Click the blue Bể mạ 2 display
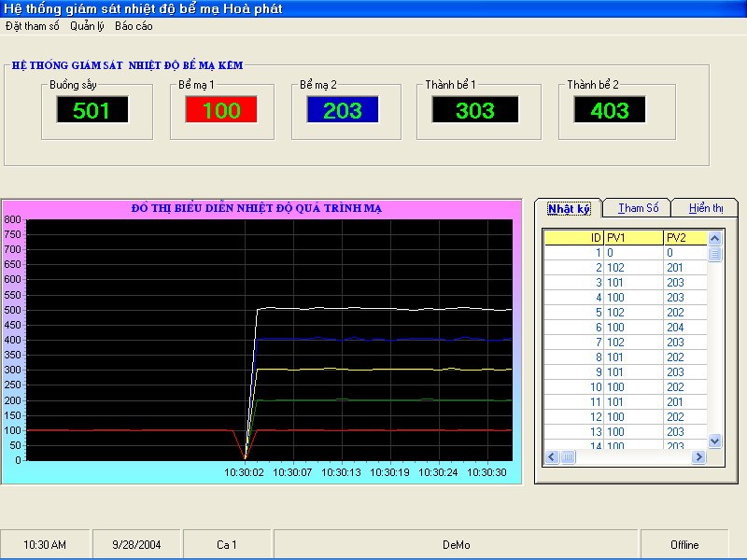Image resolution: width=747 pixels, height=560 pixels. click(343, 110)
